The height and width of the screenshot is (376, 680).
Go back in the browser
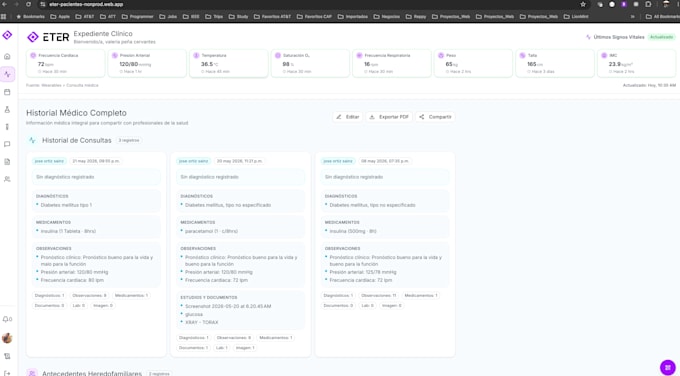5,4
